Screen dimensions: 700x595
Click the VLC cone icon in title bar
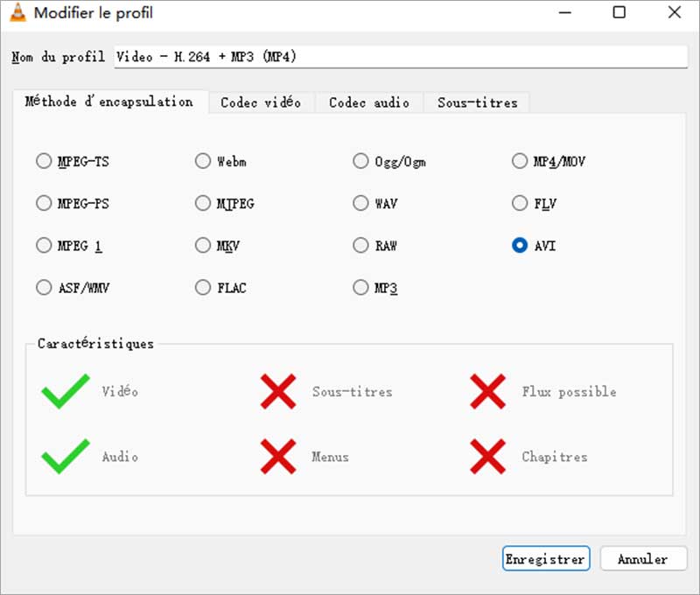tap(17, 13)
